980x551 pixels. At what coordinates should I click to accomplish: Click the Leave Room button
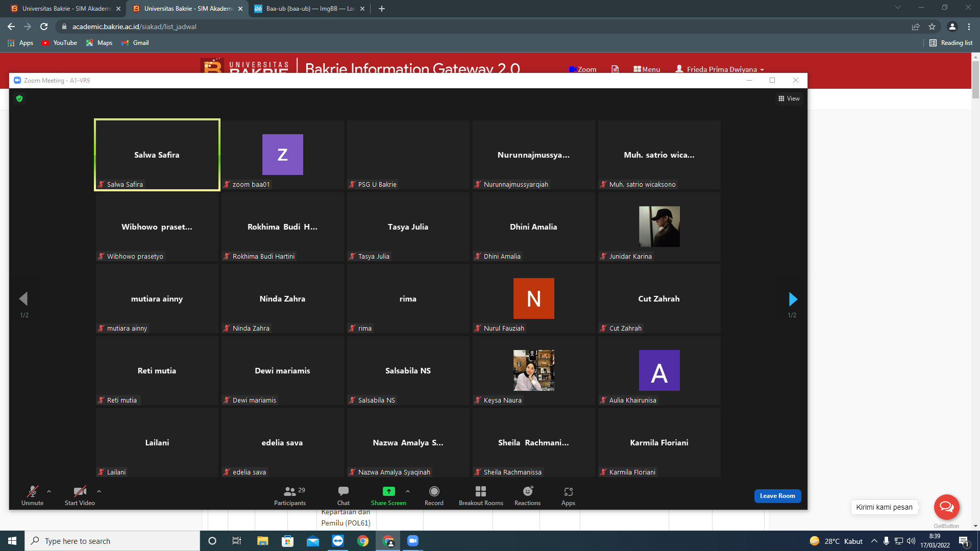(x=777, y=496)
